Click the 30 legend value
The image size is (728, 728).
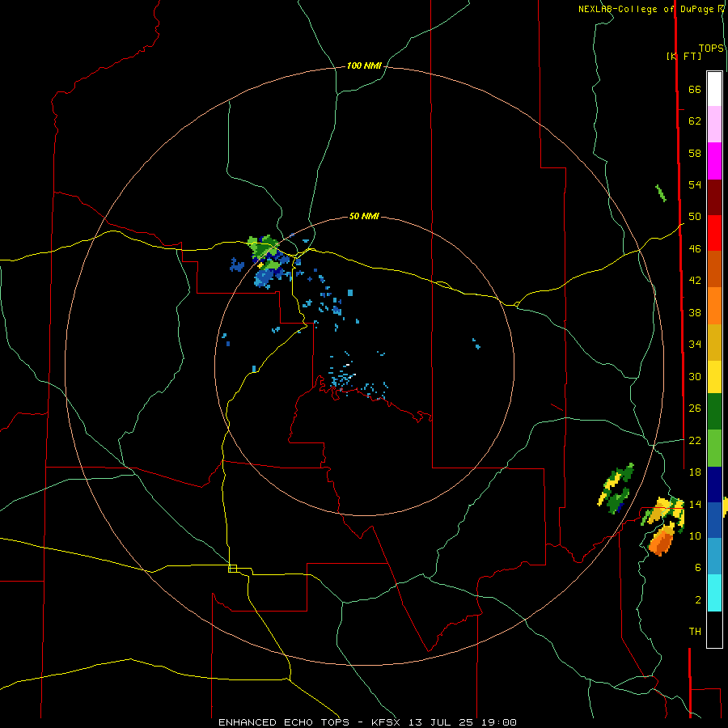tap(695, 376)
